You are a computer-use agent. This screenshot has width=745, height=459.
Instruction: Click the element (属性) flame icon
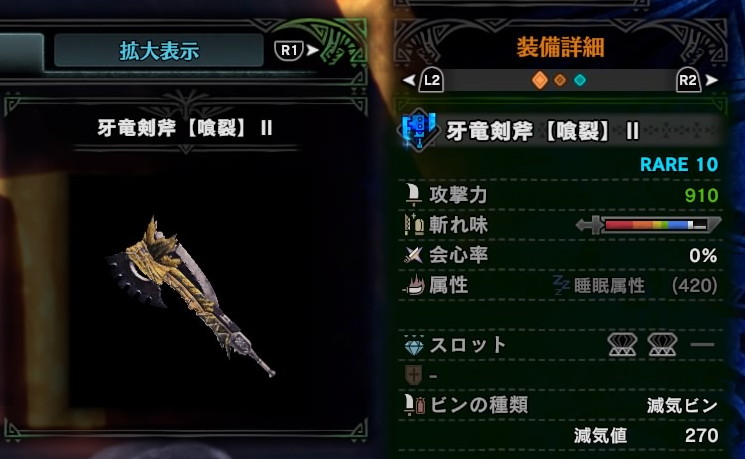coord(414,285)
